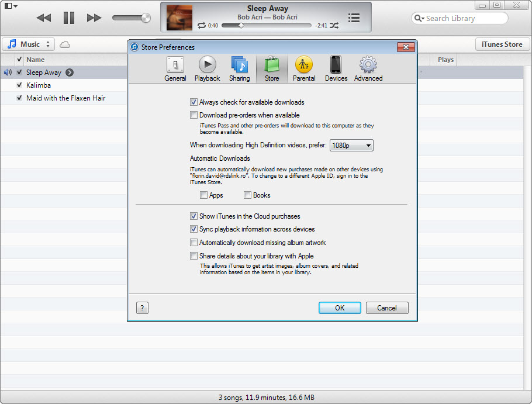Pause the currently playing song

coord(69,18)
